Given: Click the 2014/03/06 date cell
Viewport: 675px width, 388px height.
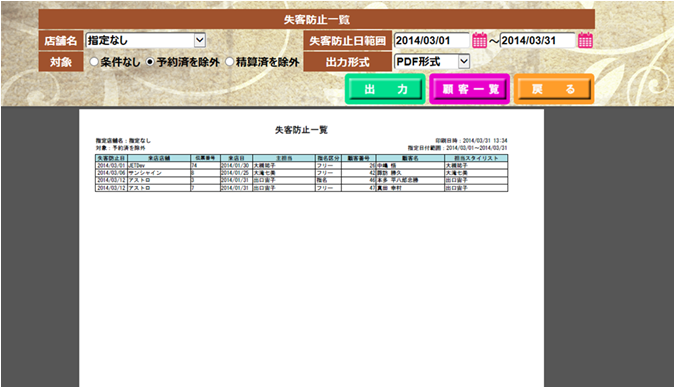Looking at the screenshot, I should click(111, 173).
